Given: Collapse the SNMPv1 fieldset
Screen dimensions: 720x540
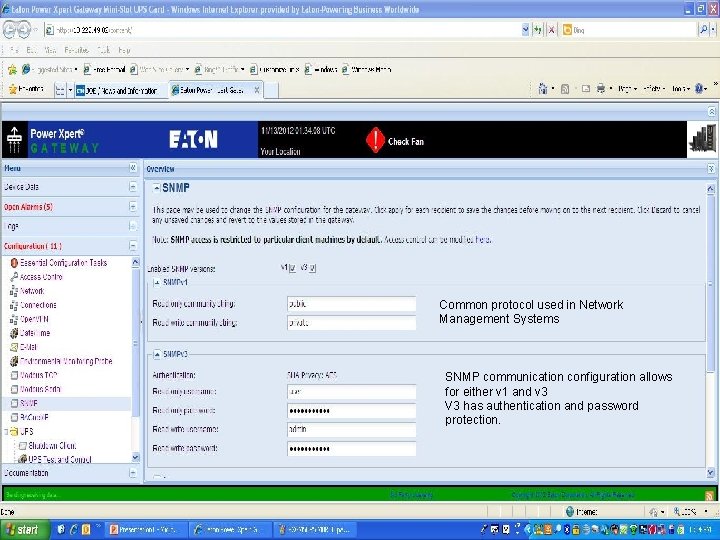Looking at the screenshot, I should click(x=157, y=282).
